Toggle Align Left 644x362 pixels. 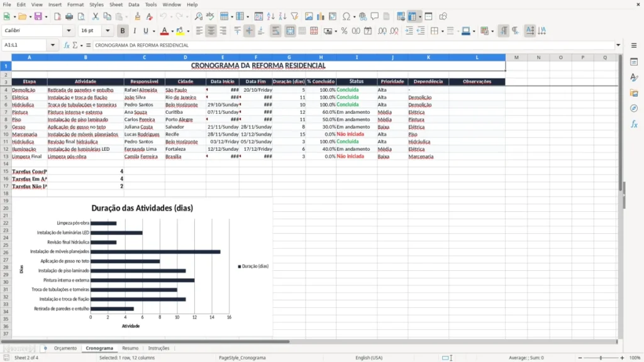[199, 31]
